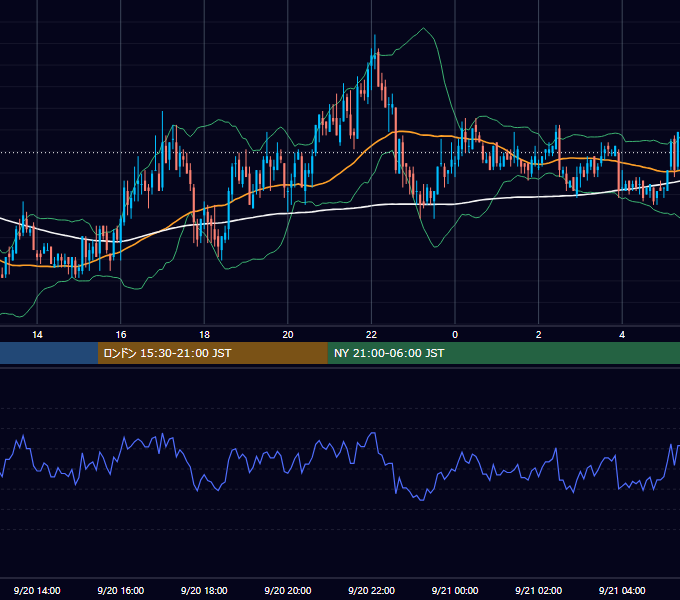680x600 pixels.
Task: Click hour label 0 on price chart axis
Action: pos(455,335)
